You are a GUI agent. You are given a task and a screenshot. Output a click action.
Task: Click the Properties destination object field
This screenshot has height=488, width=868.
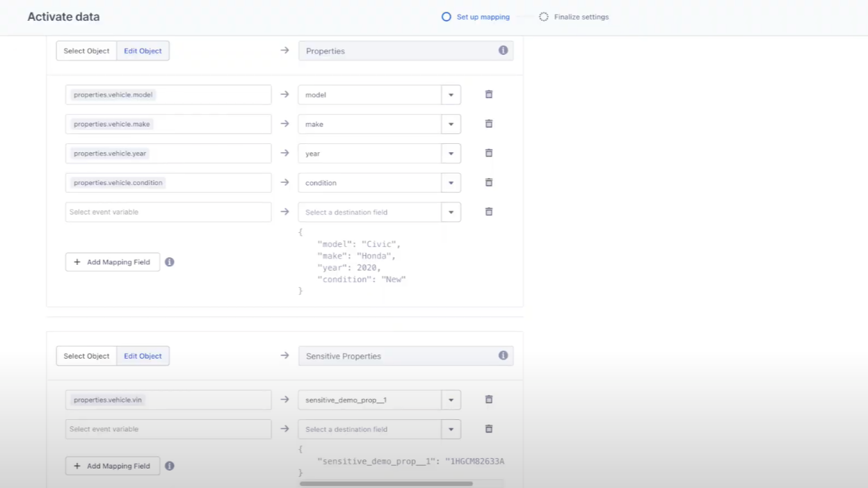(x=406, y=51)
